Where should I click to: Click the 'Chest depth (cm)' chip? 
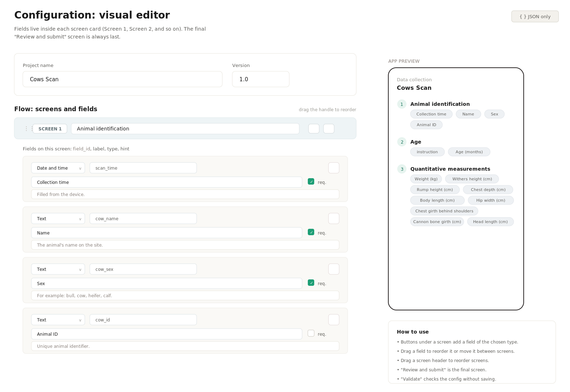coord(488,190)
